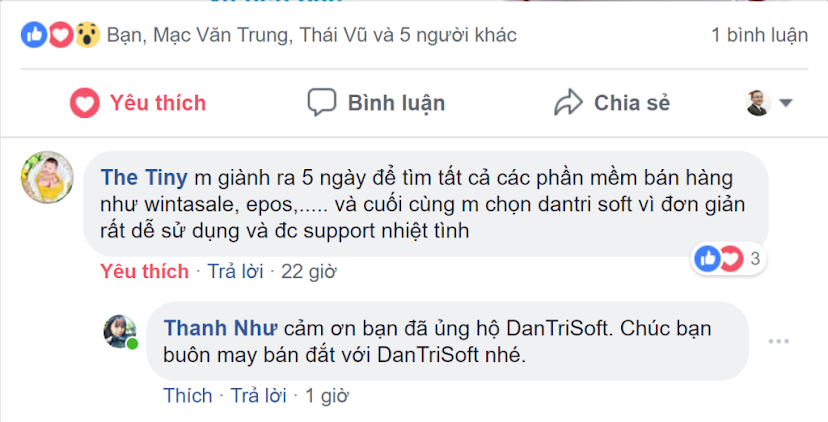The image size is (828, 422).
Task: Click Trả lời under Thanh Như's reply
Action: tap(259, 396)
